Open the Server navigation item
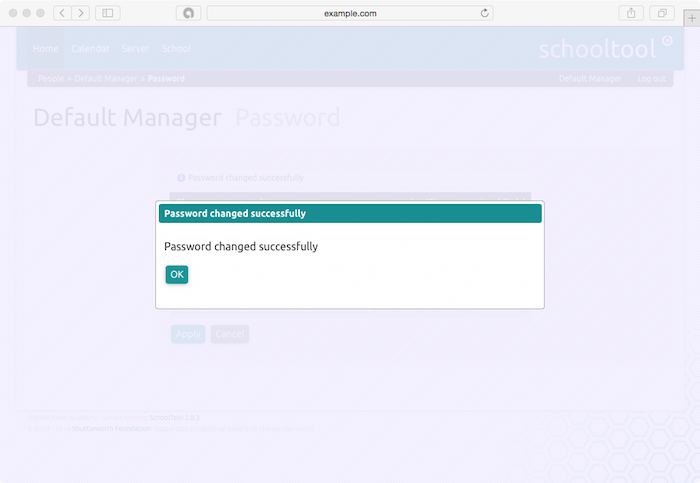 [x=136, y=49]
